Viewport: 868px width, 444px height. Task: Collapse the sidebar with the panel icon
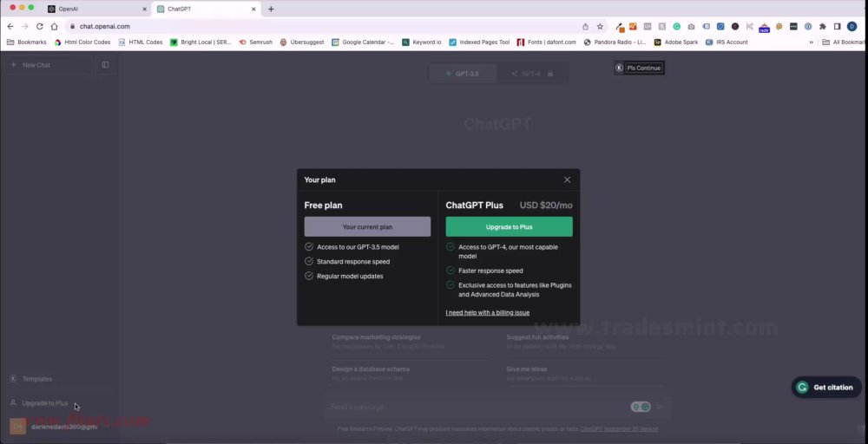click(x=105, y=65)
